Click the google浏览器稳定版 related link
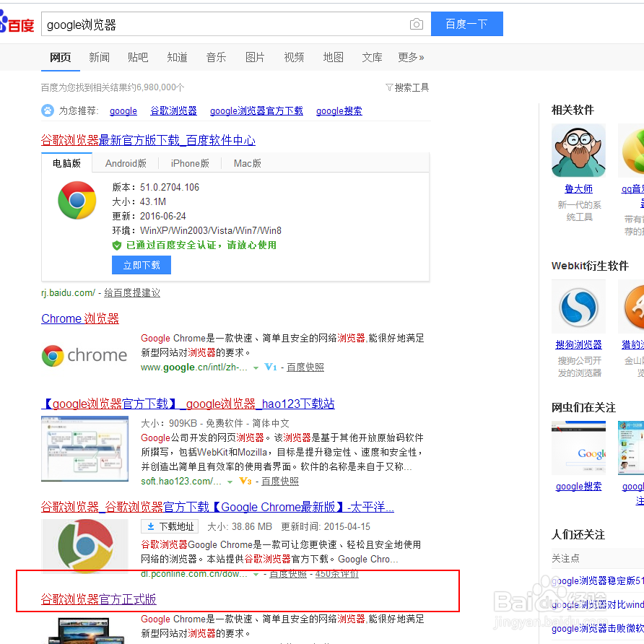 (x=598, y=580)
